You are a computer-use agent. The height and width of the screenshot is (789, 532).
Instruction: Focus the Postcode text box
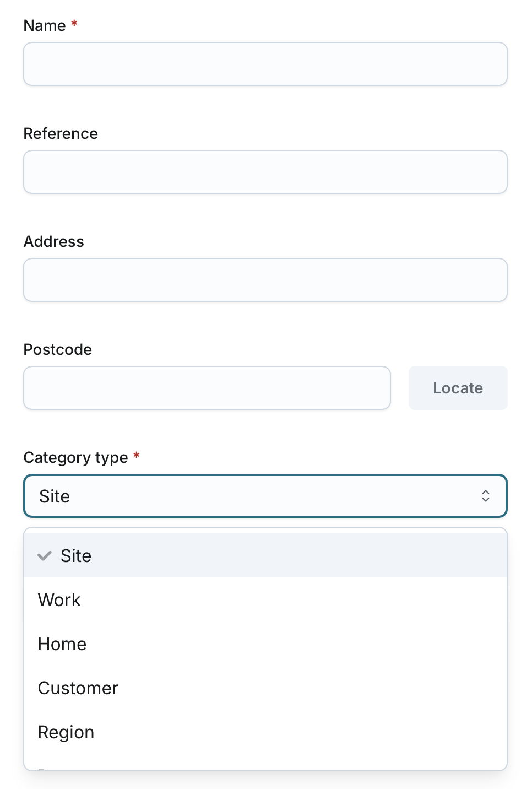pos(207,388)
